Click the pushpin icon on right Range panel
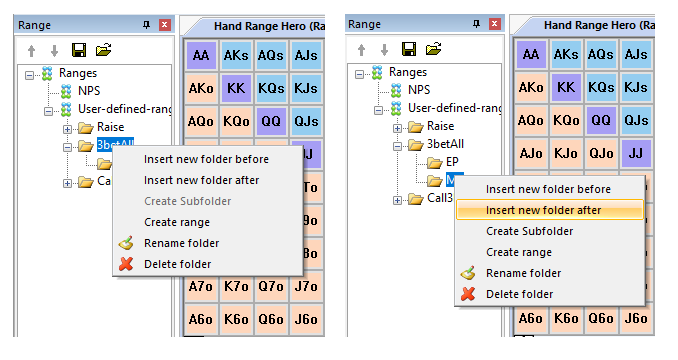This screenshot has width=678, height=360. click(477, 24)
